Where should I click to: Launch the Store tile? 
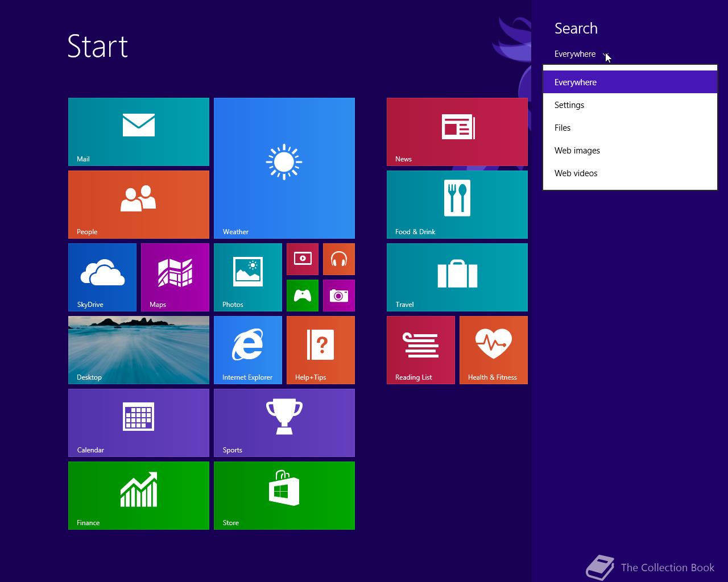pos(284,496)
